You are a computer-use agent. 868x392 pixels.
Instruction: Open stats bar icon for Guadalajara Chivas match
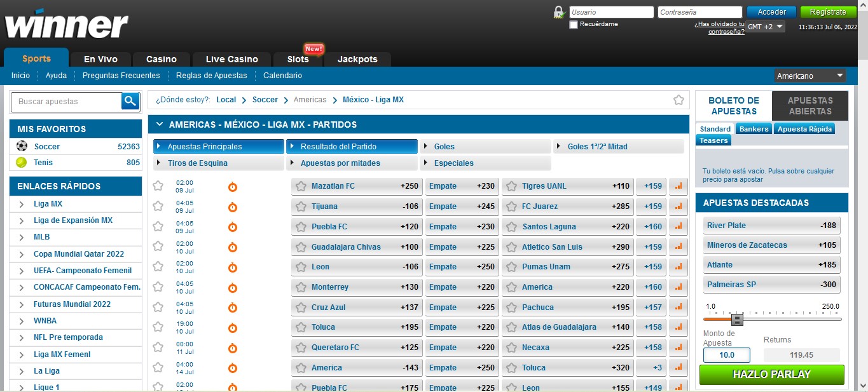coord(679,247)
